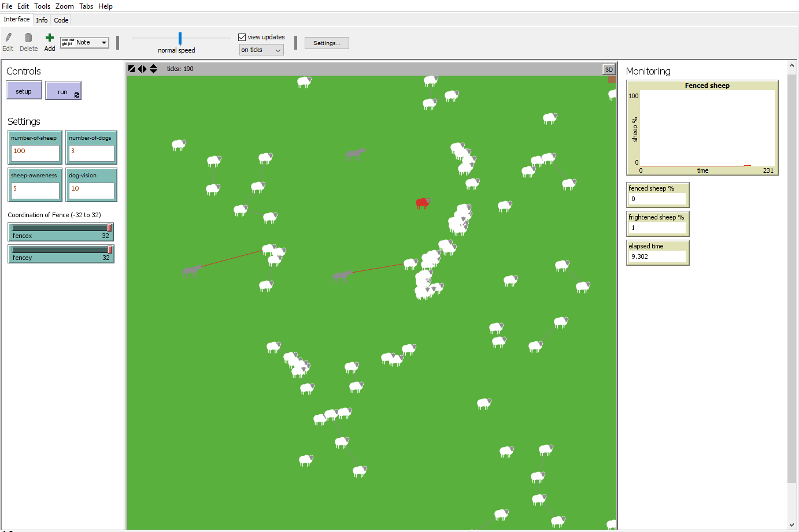Click the green Add plus icon
This screenshot has height=532, width=799.
[x=50, y=38]
